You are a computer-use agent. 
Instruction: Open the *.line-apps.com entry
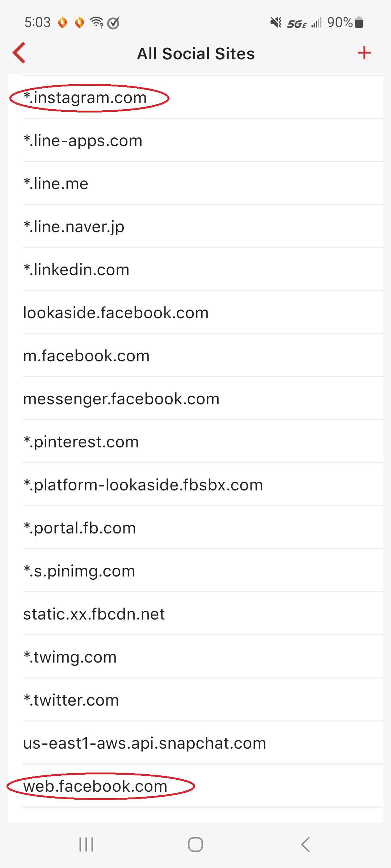point(83,141)
